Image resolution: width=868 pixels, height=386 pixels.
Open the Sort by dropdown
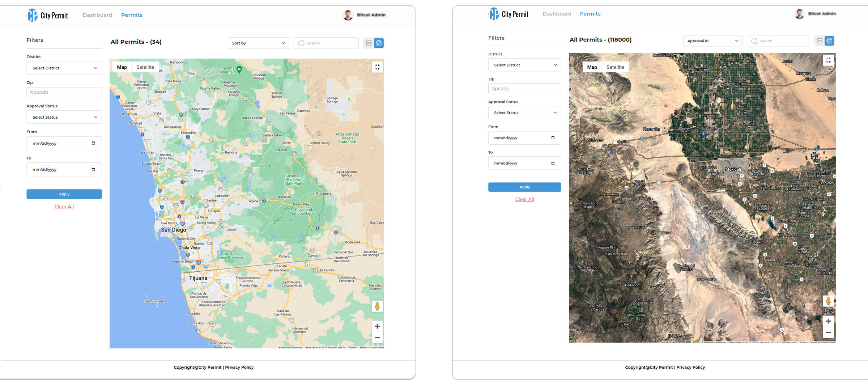click(258, 43)
